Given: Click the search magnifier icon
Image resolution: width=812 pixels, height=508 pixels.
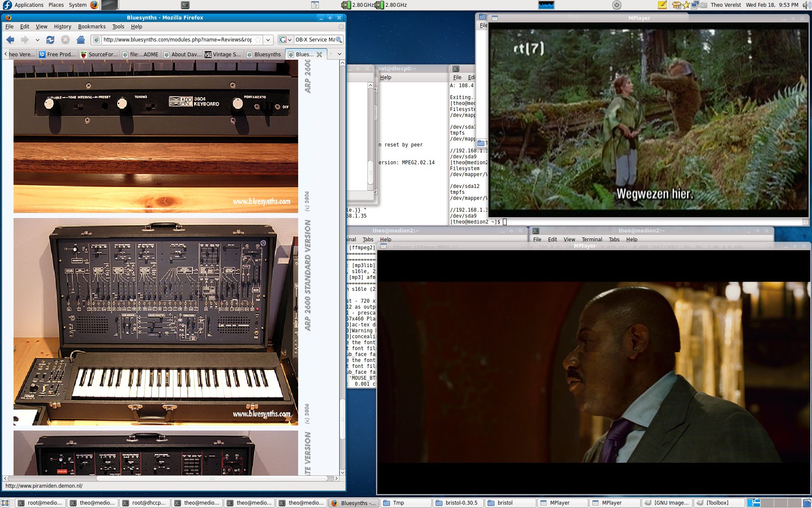Looking at the screenshot, I should click(x=338, y=40).
